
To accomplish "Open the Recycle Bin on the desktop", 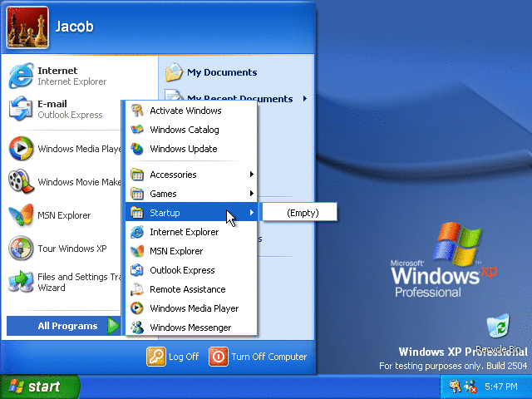I will pyautogui.click(x=498, y=326).
